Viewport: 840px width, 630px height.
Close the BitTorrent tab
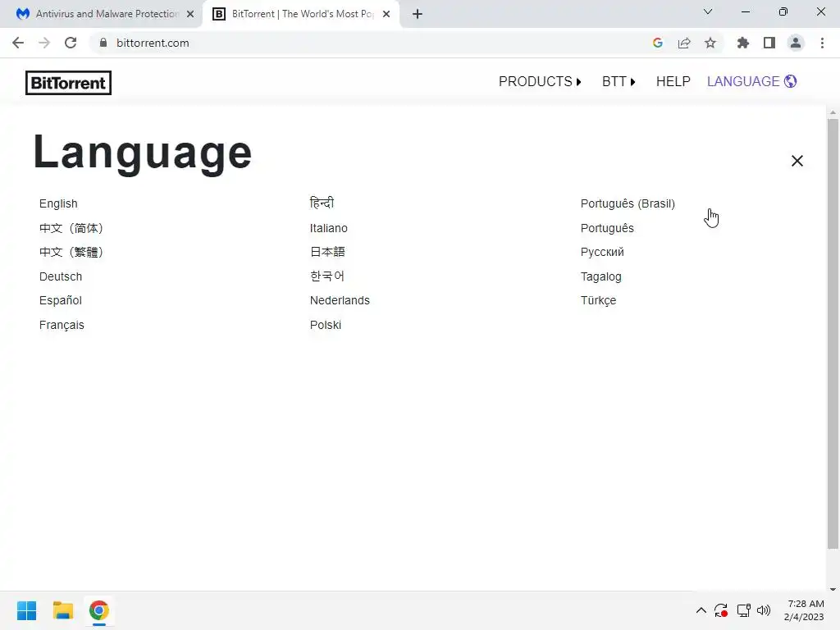(x=386, y=14)
